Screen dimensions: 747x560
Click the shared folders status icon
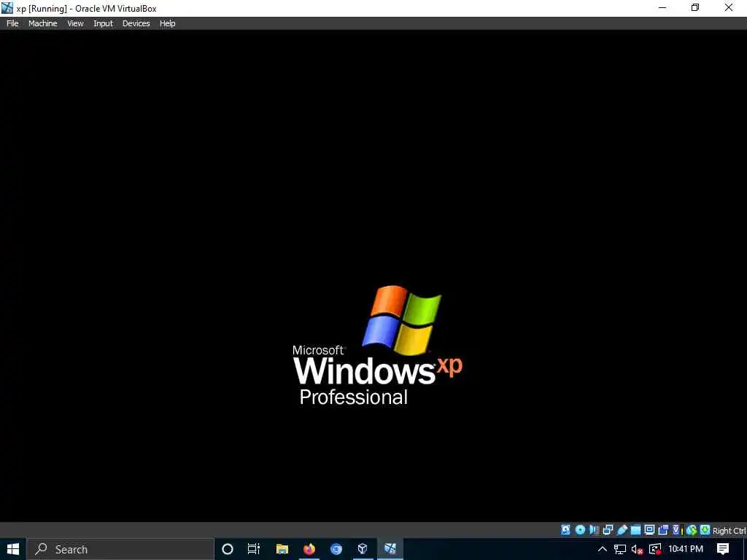(x=635, y=530)
